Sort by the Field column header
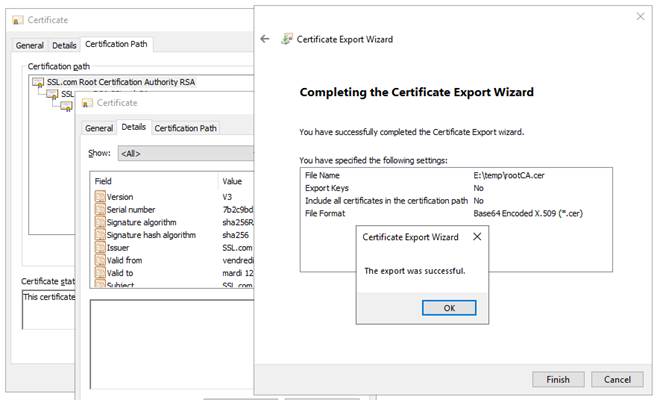 point(152,181)
